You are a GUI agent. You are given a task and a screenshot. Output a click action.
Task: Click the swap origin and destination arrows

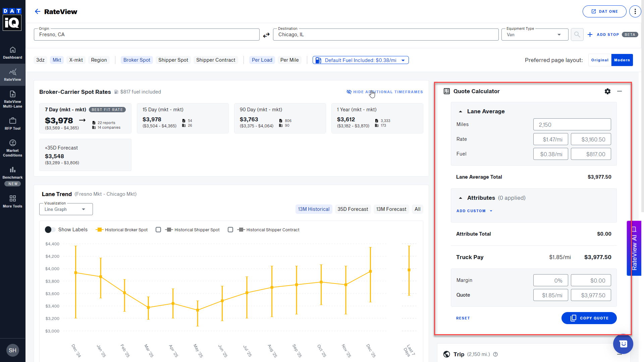tap(266, 35)
